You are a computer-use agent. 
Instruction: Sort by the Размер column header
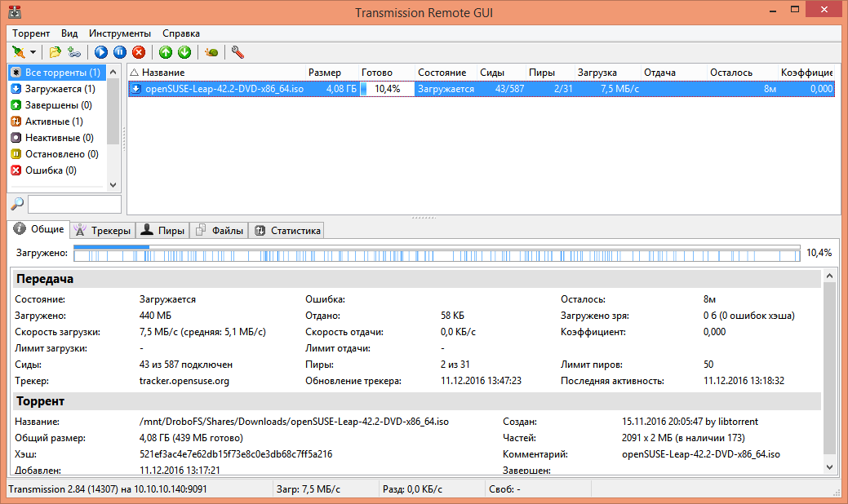331,73
